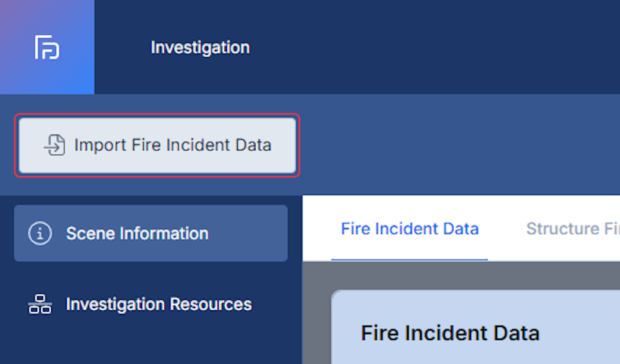Click the hierarchy icon beside Investigation Resources
Image resolution: width=620 pixels, height=364 pixels.
pyautogui.click(x=40, y=304)
